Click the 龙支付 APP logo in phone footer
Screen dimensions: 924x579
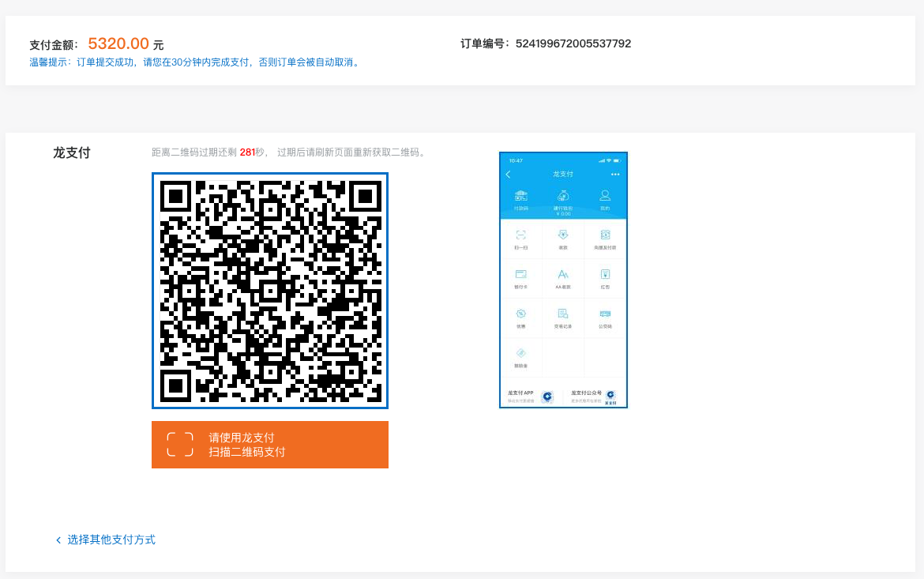click(x=547, y=397)
